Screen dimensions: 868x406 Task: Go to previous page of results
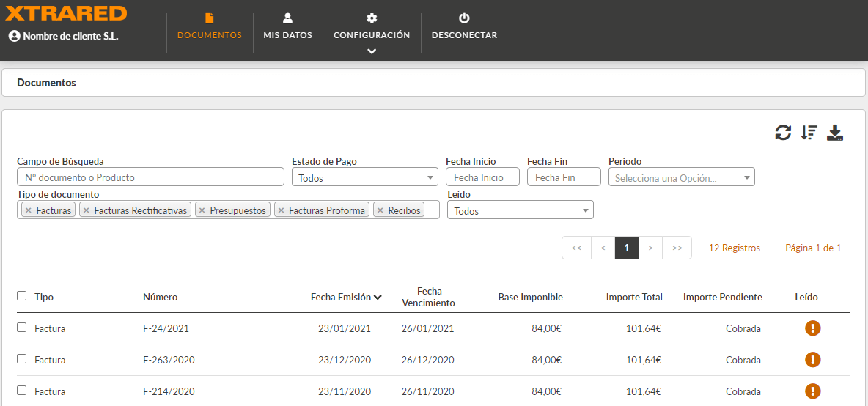603,248
